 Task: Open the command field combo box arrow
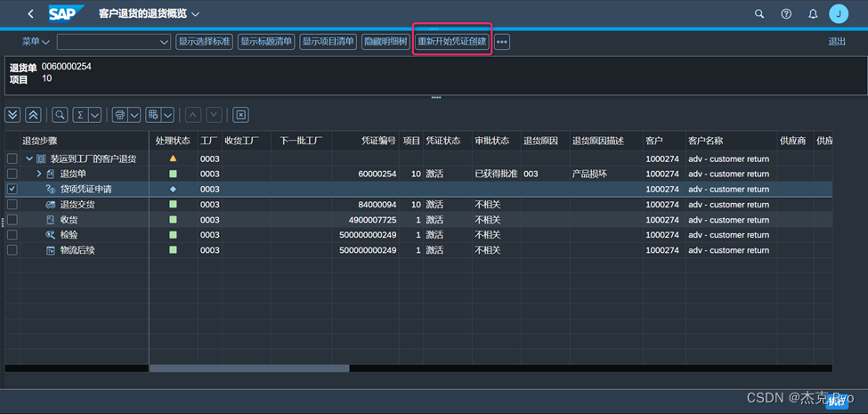165,42
